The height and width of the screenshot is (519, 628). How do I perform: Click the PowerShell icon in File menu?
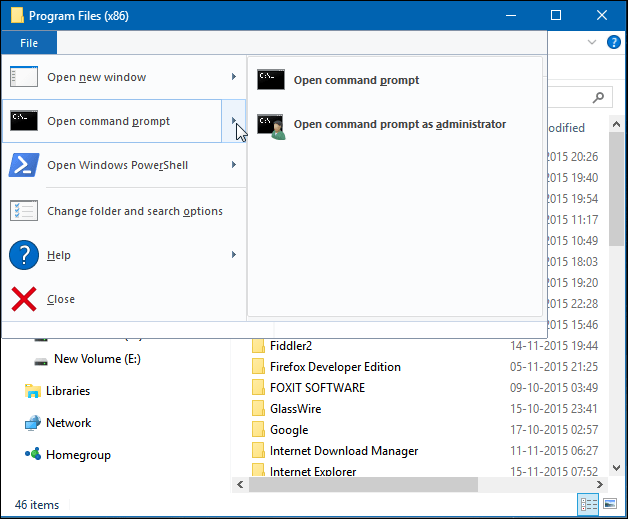24,165
